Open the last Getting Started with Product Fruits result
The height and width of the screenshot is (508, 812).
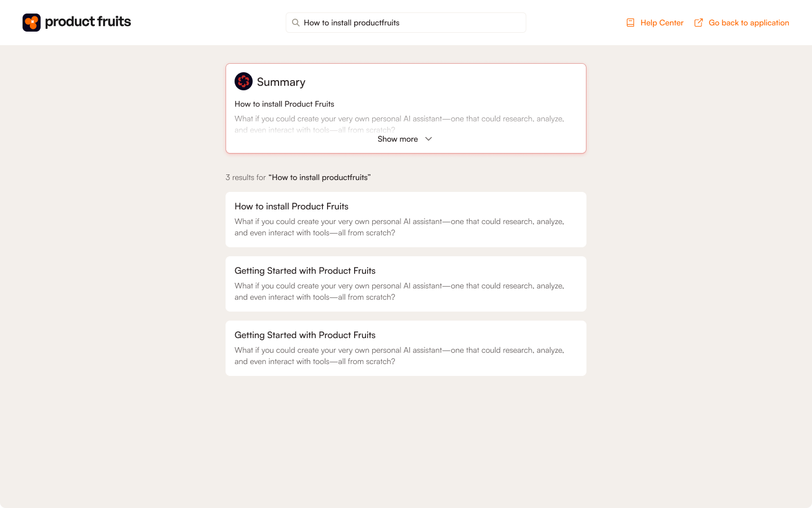click(305, 335)
